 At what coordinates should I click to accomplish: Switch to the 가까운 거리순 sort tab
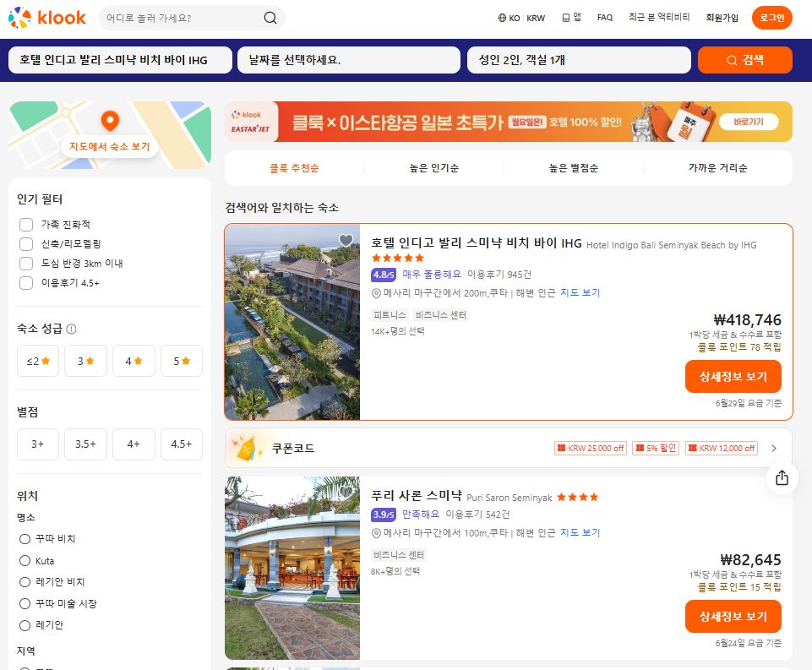click(x=717, y=168)
